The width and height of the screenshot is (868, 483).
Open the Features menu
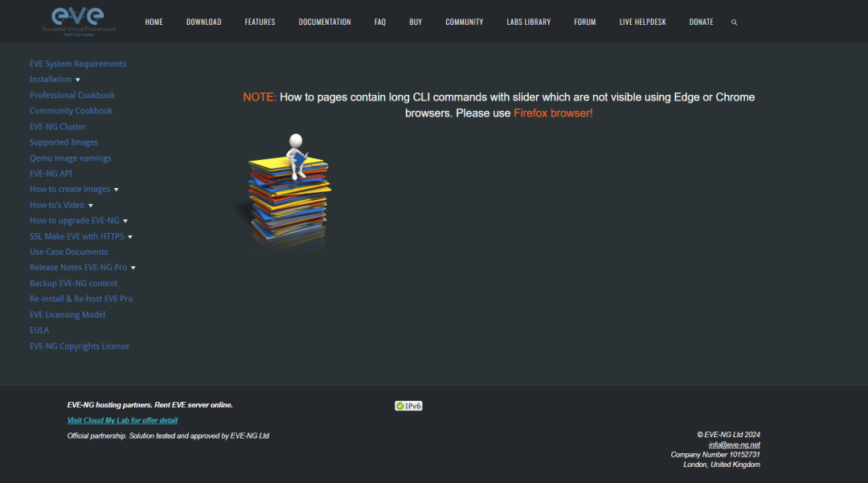[260, 23]
